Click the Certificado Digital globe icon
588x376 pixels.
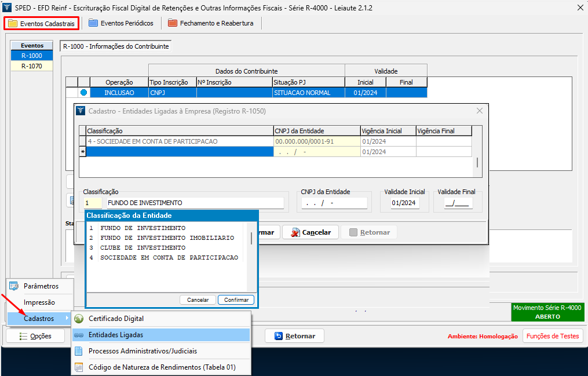(79, 319)
